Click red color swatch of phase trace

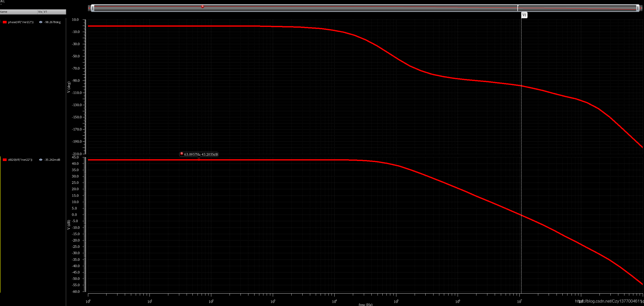coord(5,22)
